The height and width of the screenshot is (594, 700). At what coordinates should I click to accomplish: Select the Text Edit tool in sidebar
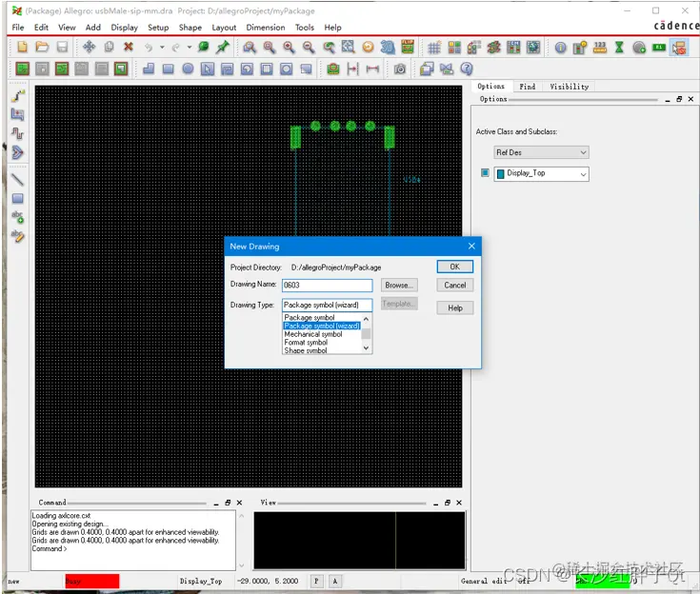[17, 235]
